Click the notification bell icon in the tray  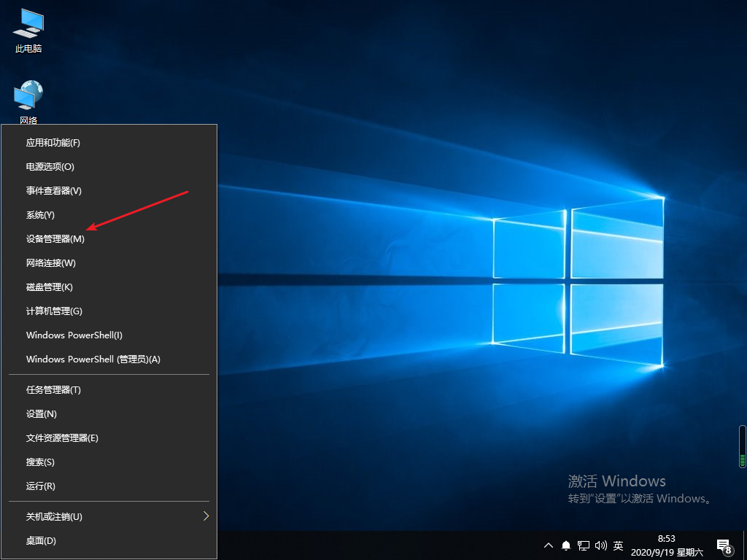point(565,545)
